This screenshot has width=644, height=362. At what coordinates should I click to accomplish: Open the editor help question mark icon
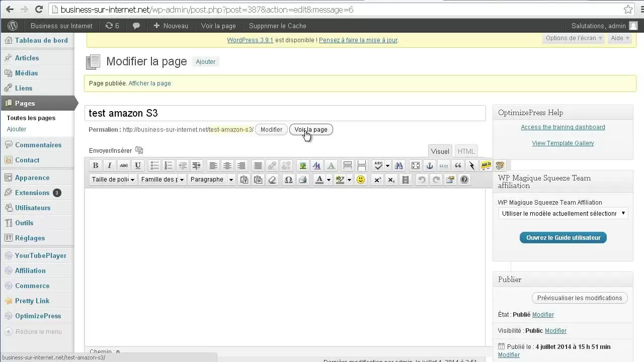464,179
